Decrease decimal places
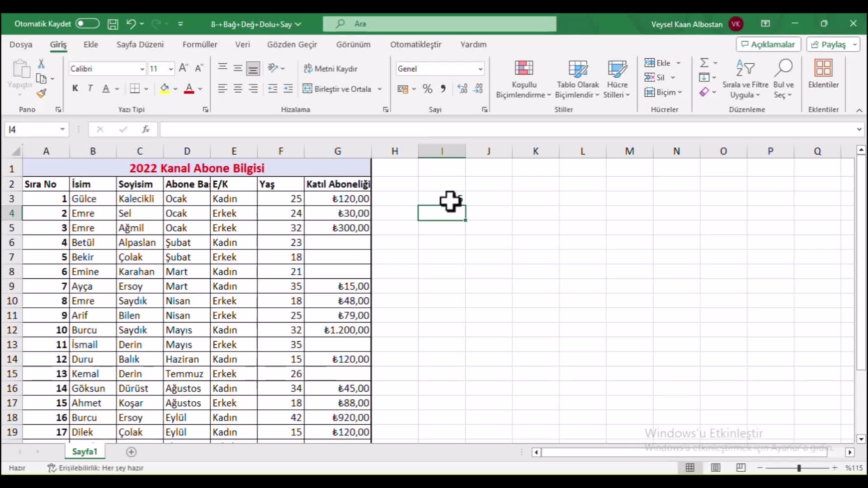 [x=478, y=89]
